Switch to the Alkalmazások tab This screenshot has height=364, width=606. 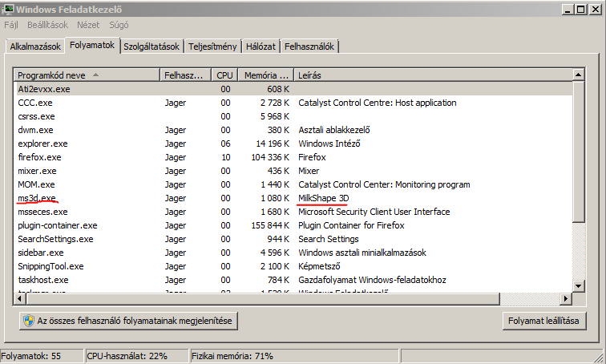pos(34,47)
